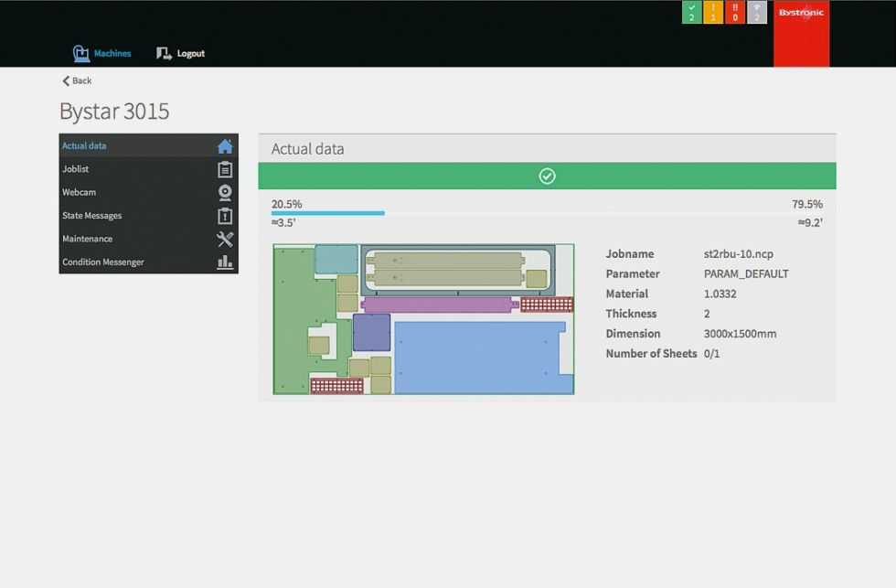The width and height of the screenshot is (896, 588).
Task: Select the red error status counter
Action: (735, 13)
